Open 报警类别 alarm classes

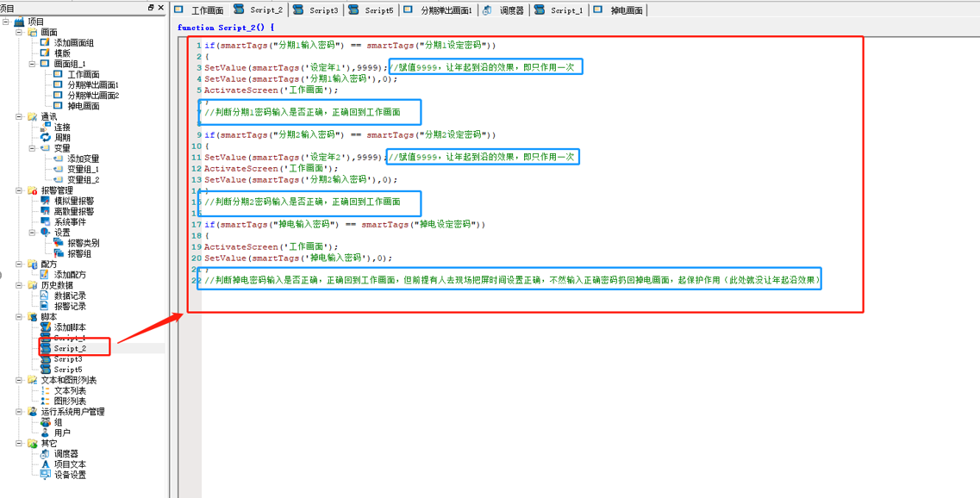point(83,243)
